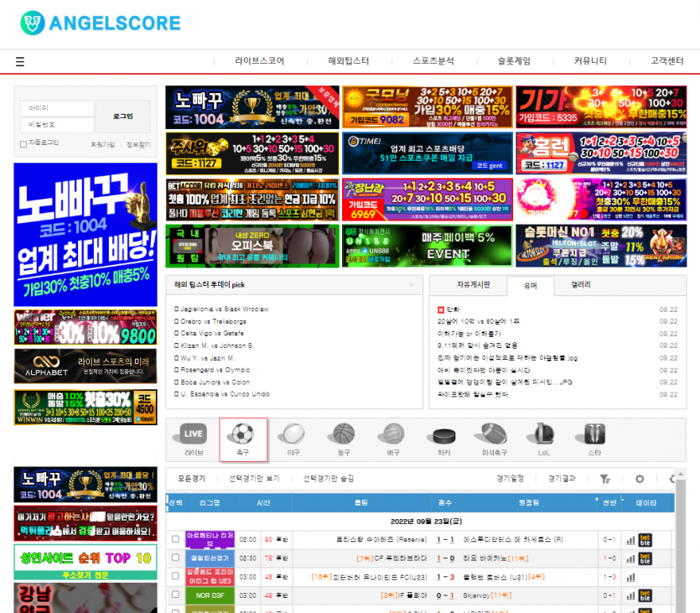This screenshot has height=613, width=700.
Task: Open the 스포츠분석 navigation menu
Action: click(433, 61)
